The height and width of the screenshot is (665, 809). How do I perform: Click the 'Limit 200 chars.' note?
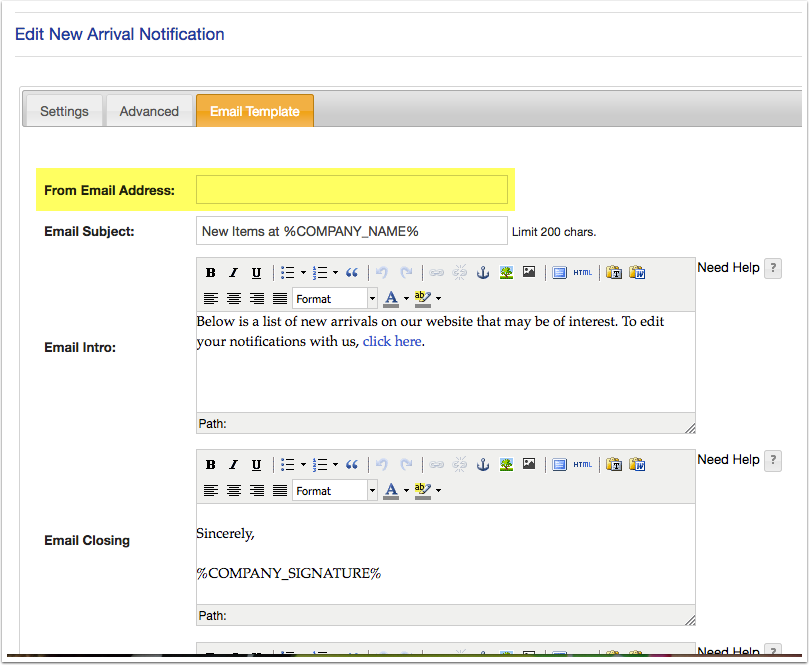(554, 232)
